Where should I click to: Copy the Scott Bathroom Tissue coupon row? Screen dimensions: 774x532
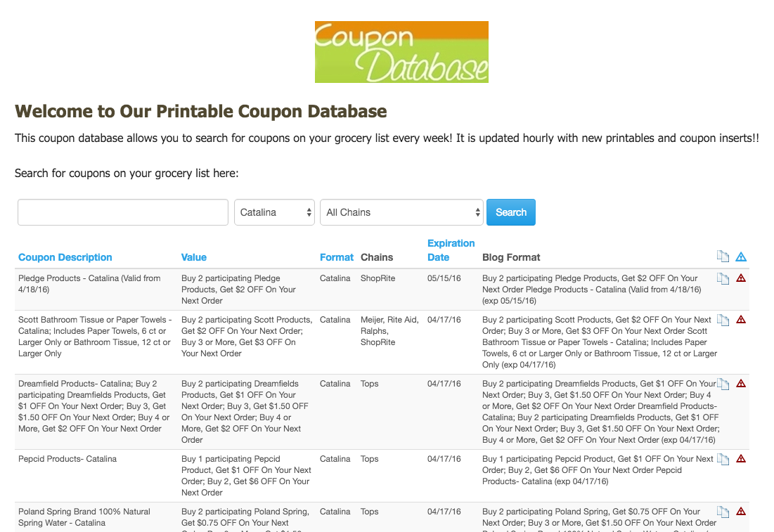[723, 320]
